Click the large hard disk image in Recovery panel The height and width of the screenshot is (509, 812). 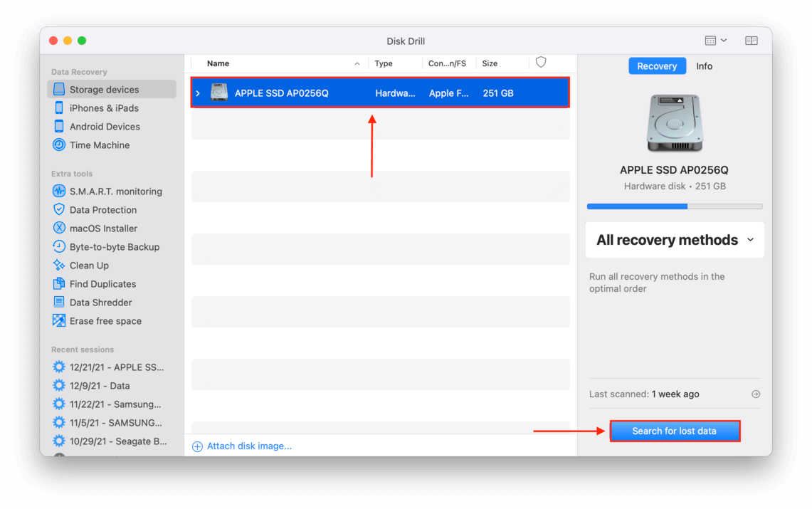coord(675,123)
